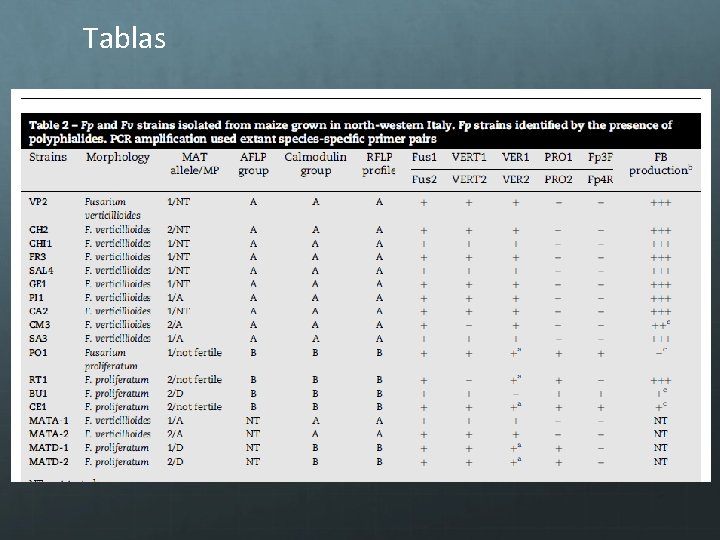
Task: Select strain name 'CHI1'
Action: click(40, 243)
